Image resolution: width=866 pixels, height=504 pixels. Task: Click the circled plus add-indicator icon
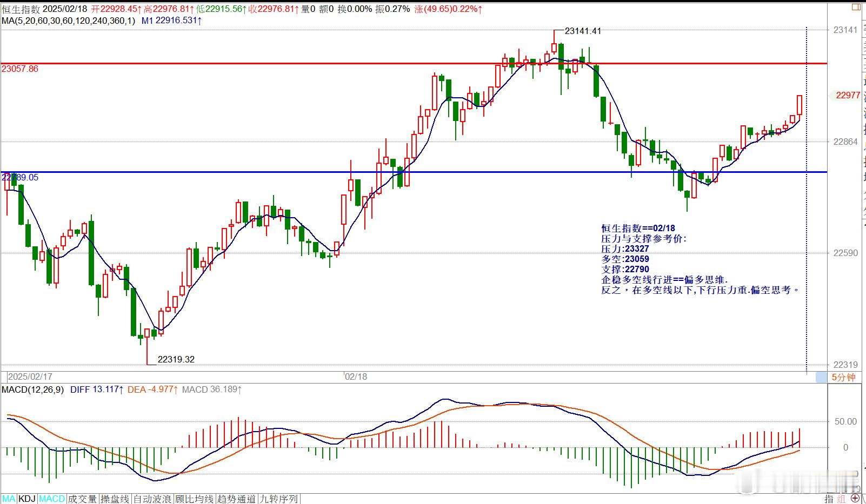(855, 498)
